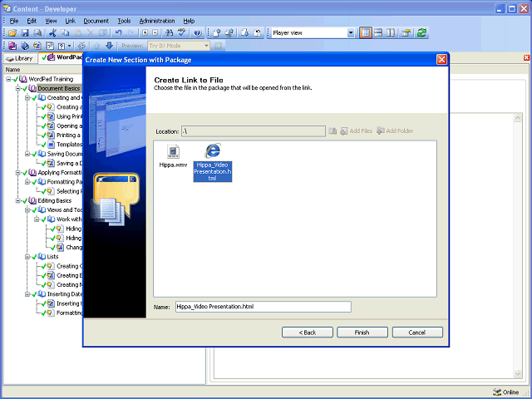Click the Up One Level folder icon
532x399 pixels.
pos(332,131)
